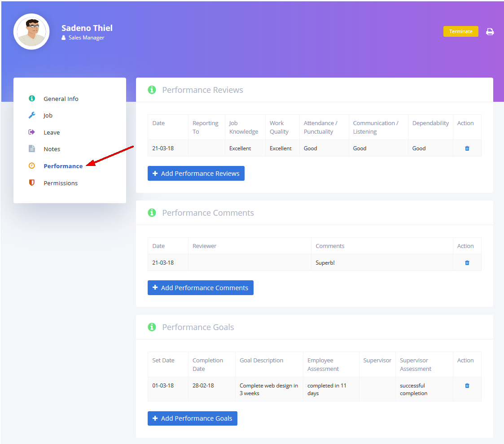Click the General Info green icon
504x444 pixels.
[32, 98]
